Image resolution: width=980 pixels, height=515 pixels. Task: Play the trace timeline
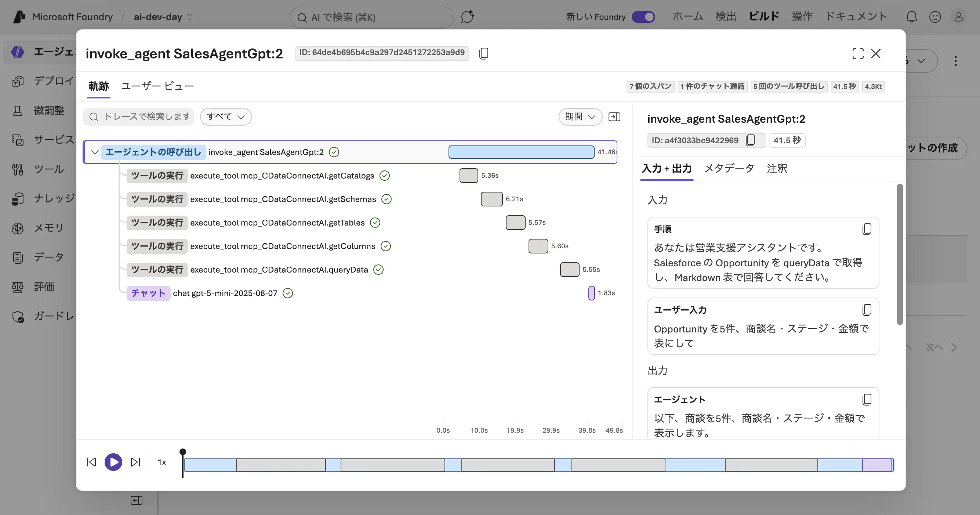coord(113,462)
